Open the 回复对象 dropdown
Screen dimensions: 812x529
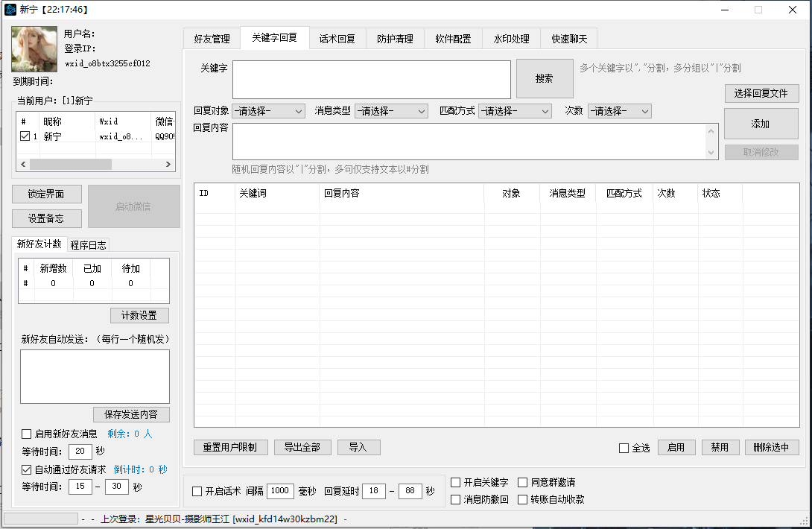click(x=268, y=111)
